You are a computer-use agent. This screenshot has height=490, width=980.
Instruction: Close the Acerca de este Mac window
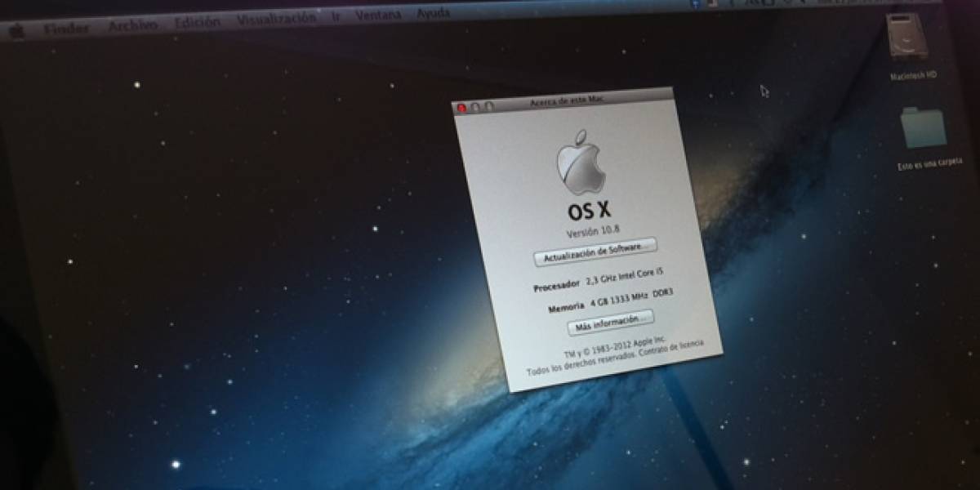pyautogui.click(x=461, y=107)
